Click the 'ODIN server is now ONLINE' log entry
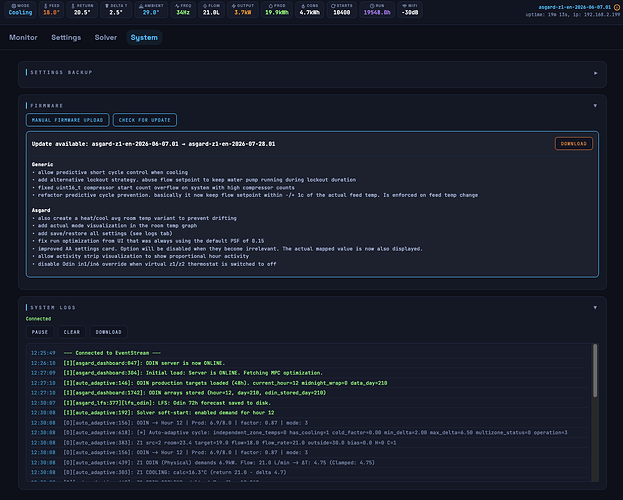 pyautogui.click(x=144, y=363)
